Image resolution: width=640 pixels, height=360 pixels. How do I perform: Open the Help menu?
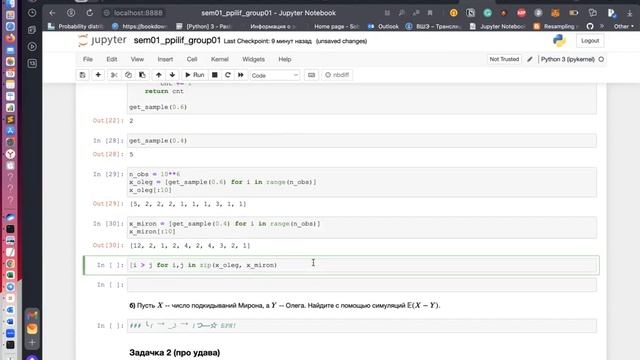pos(285,59)
